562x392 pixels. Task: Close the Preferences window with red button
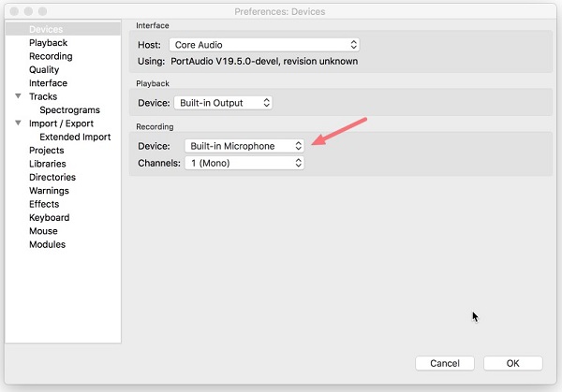tap(14, 11)
